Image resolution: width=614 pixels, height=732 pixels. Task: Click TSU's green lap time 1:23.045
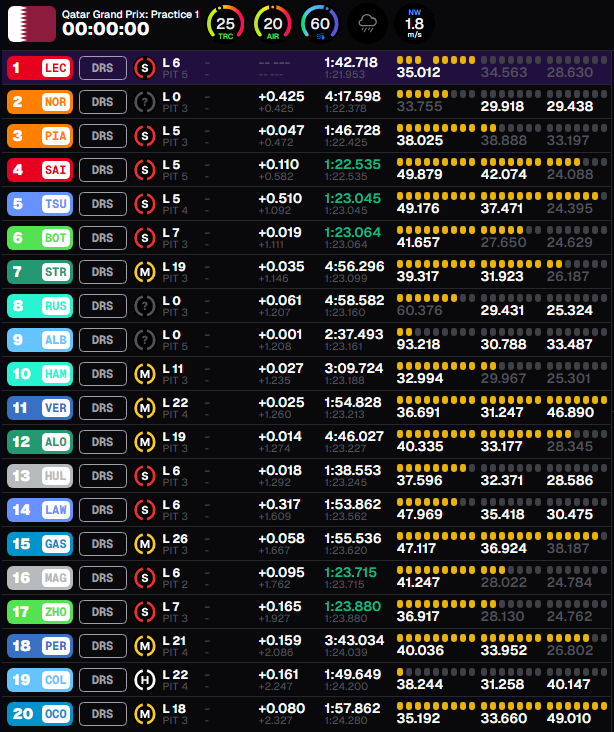353,198
